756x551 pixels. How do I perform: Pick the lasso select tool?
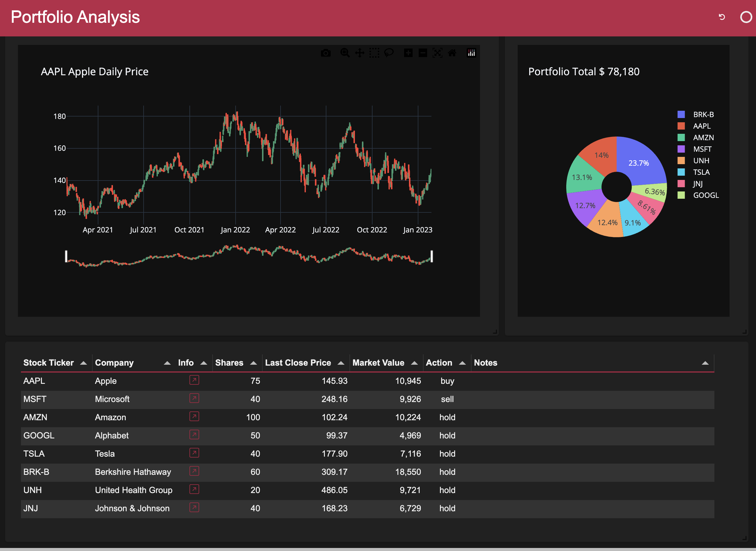coord(389,53)
